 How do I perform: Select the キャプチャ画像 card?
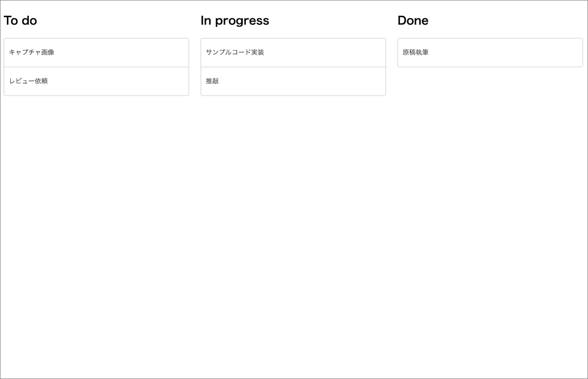point(96,52)
